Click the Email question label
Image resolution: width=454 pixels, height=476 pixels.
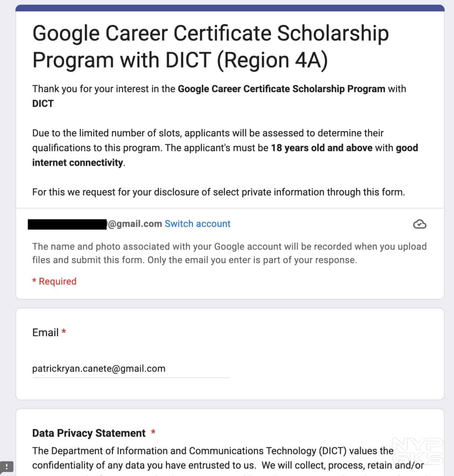pos(45,332)
